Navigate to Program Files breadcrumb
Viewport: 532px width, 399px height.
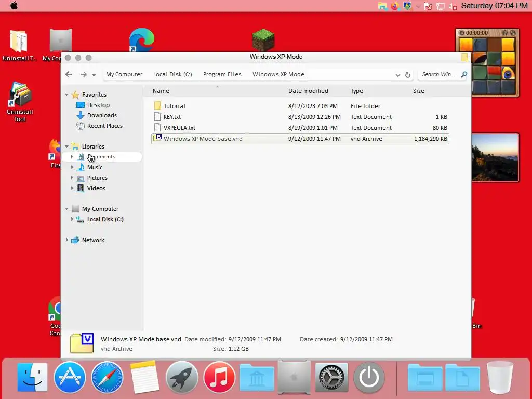(222, 74)
